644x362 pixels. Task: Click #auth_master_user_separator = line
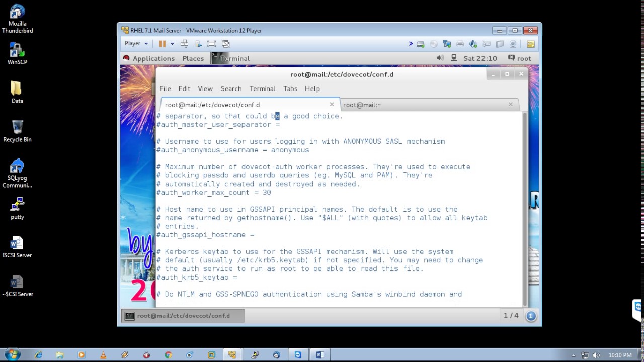point(218,124)
